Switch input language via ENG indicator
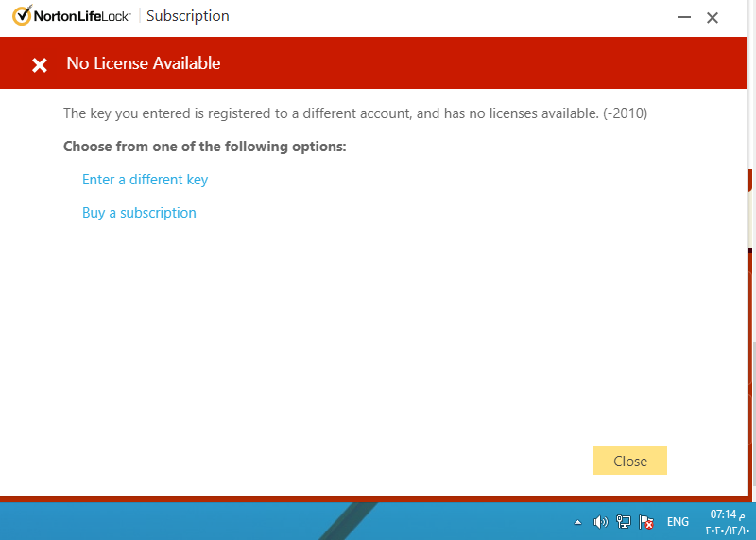This screenshot has width=756, height=540. tap(678, 522)
